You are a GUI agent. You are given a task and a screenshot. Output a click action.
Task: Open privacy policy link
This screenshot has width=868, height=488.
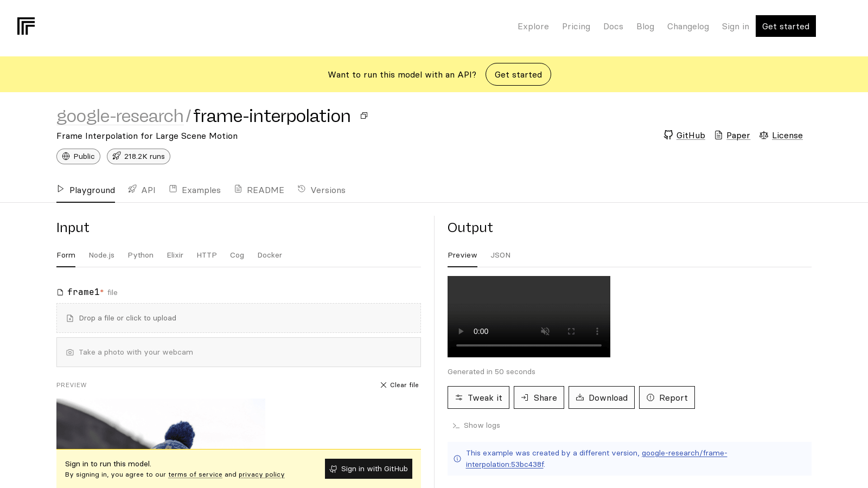[261, 474]
